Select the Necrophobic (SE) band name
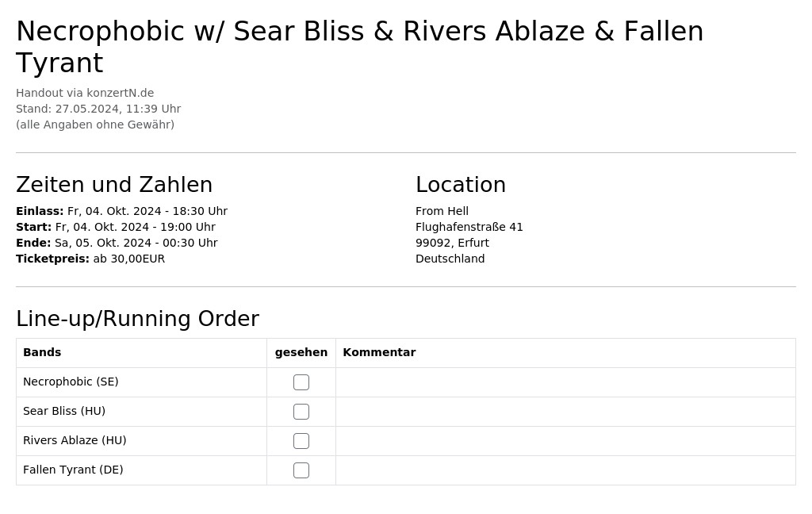 71,382
